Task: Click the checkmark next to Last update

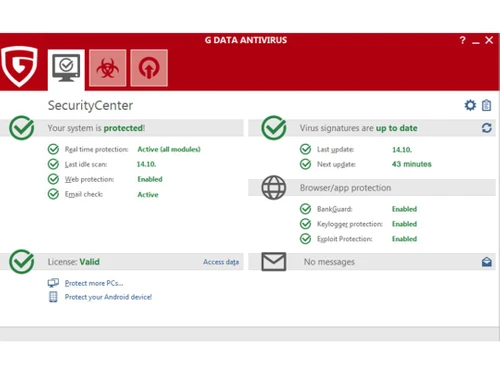Action: [x=305, y=149]
